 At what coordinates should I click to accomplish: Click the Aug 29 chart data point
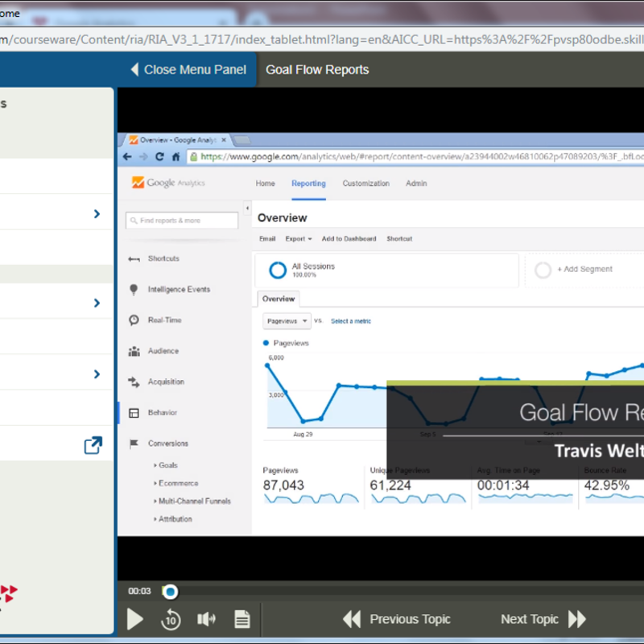[x=303, y=421]
